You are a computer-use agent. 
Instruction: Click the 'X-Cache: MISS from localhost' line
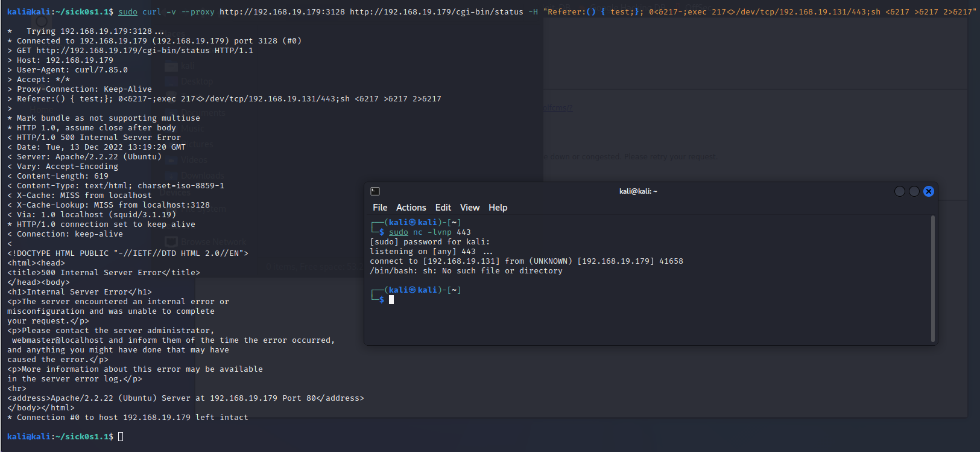point(80,195)
